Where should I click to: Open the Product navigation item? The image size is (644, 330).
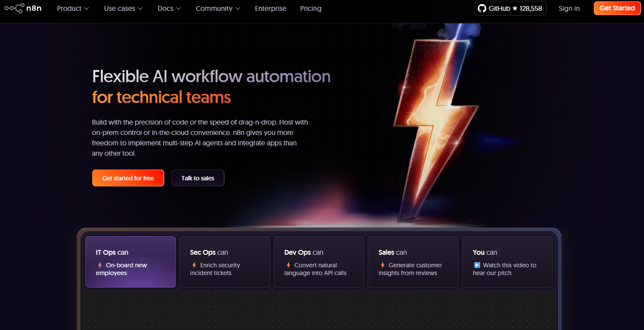[x=73, y=8]
